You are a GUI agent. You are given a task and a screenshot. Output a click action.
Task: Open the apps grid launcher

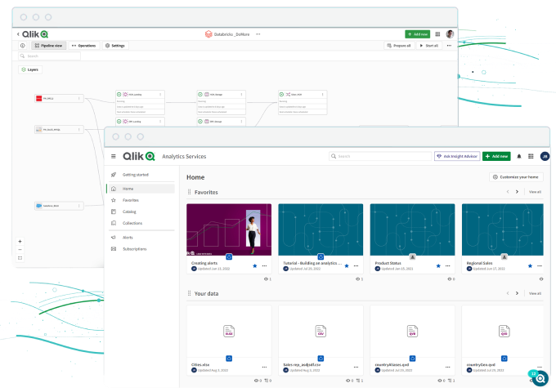point(531,156)
